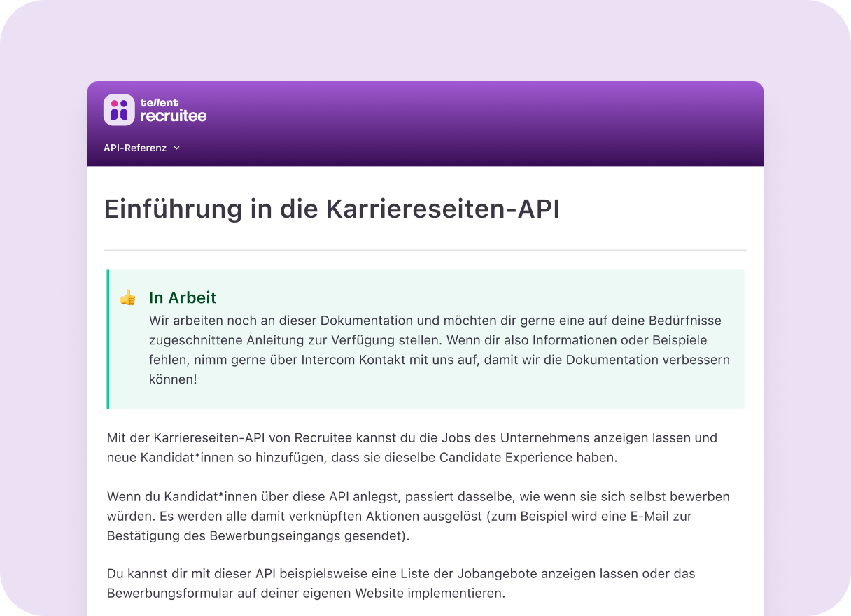851x616 pixels.
Task: Click the heading "Einführung in die Karriereseiten-API"
Action: pos(332,209)
